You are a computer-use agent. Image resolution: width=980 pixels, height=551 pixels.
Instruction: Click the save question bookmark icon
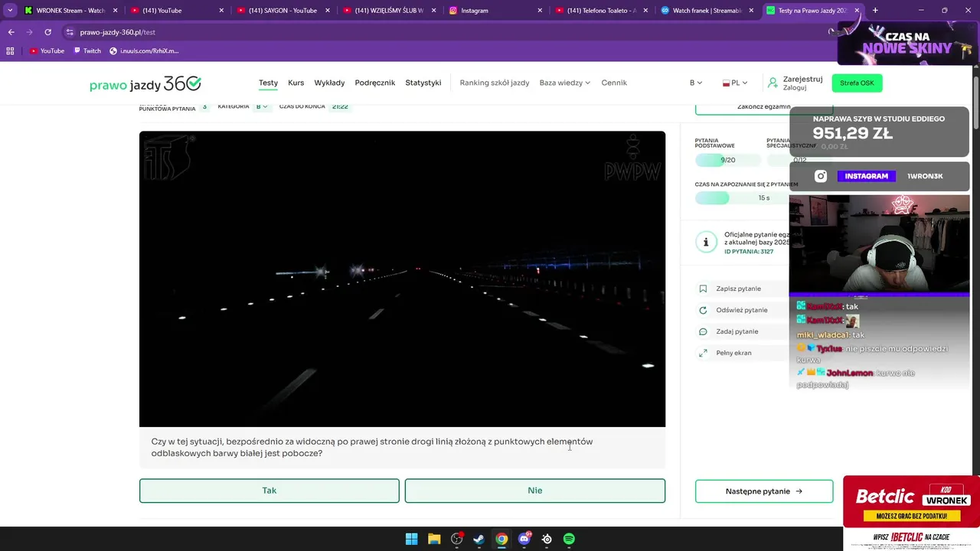pyautogui.click(x=703, y=289)
